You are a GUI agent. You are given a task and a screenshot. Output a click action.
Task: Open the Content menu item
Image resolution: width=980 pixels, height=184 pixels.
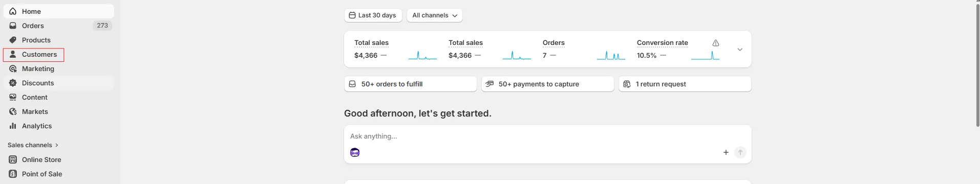pos(59,97)
